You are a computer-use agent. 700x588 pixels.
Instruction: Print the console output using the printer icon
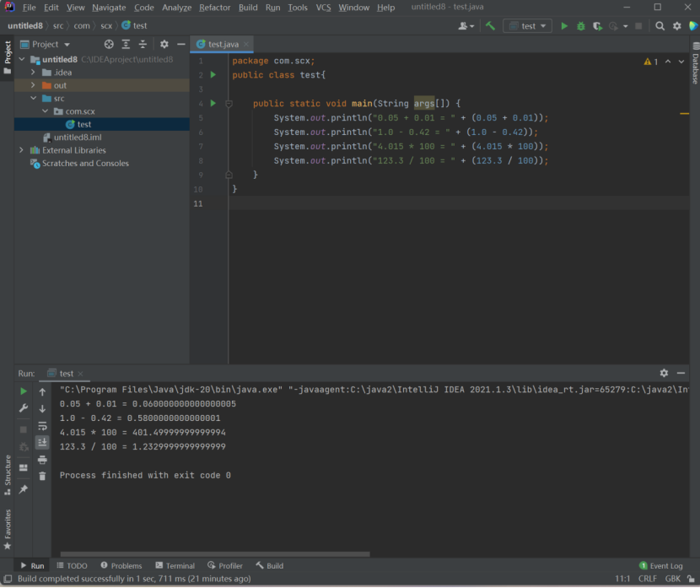coord(42,460)
